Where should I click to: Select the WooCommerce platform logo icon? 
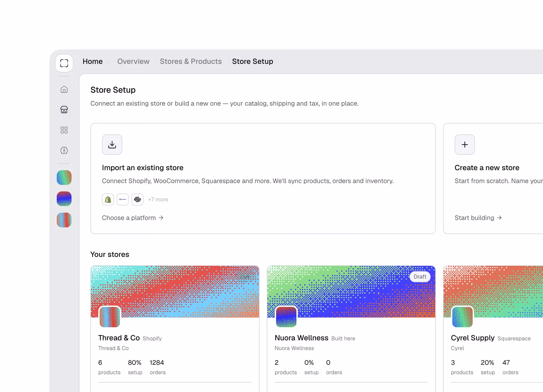[x=123, y=200]
